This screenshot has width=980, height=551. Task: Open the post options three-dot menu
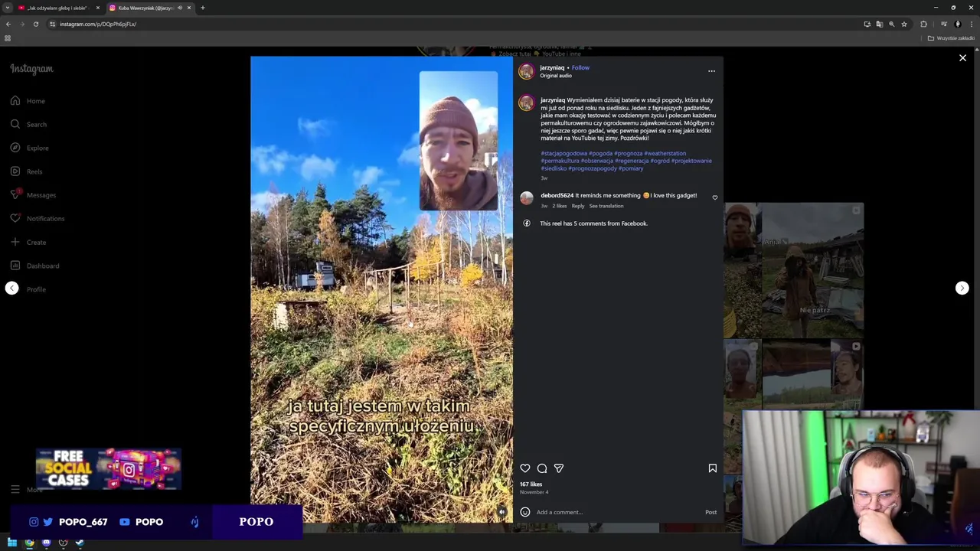(x=711, y=71)
